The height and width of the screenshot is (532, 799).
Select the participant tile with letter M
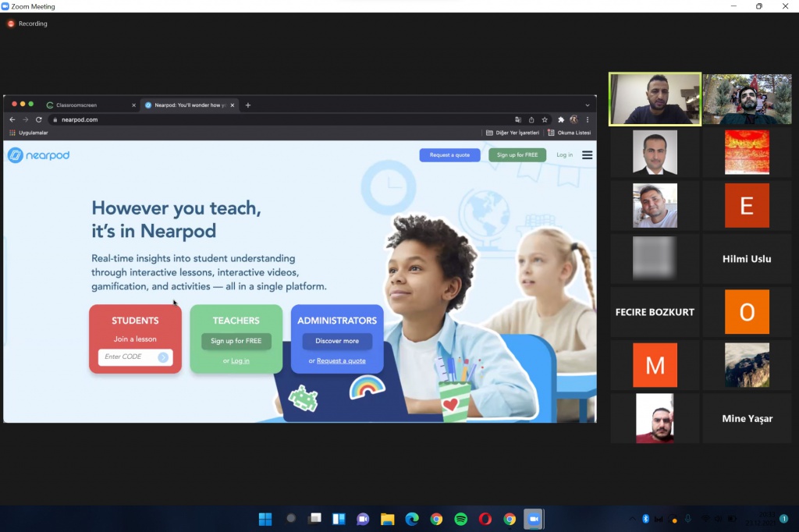pos(655,365)
